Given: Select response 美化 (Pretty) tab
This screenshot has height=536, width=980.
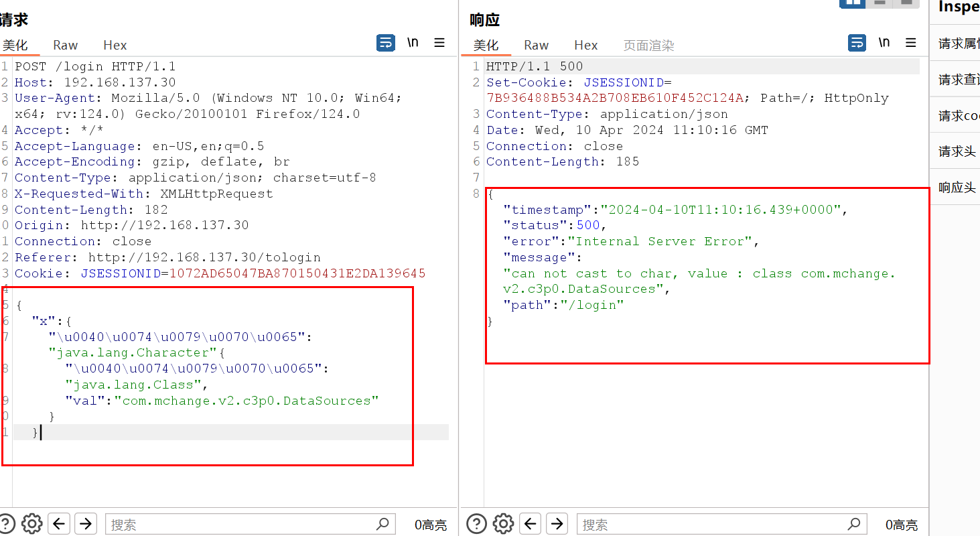Looking at the screenshot, I should coord(486,45).
